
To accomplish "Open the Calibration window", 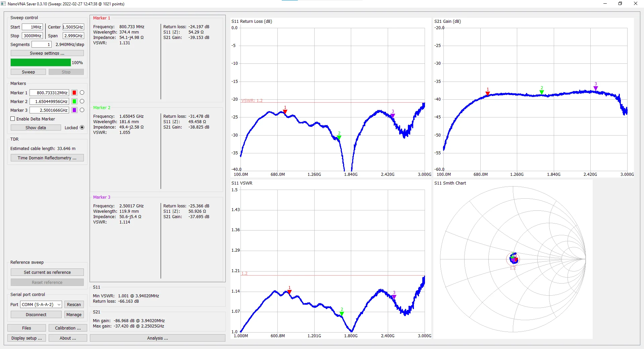I will pos(68,328).
